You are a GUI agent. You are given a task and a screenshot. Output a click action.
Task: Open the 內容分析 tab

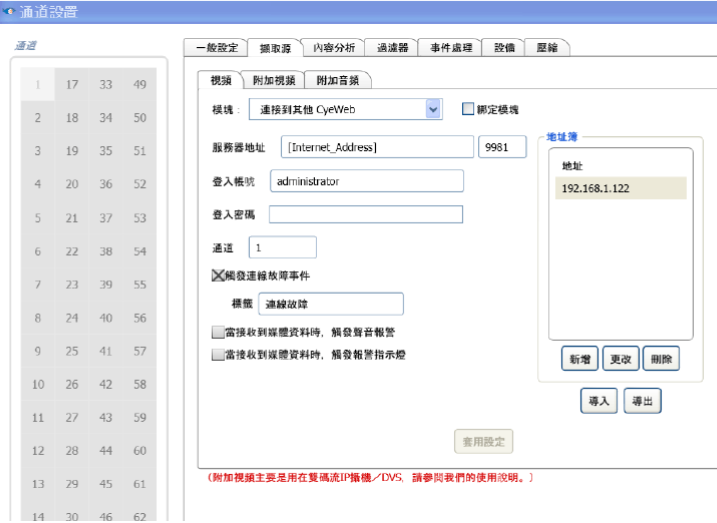[x=333, y=47]
